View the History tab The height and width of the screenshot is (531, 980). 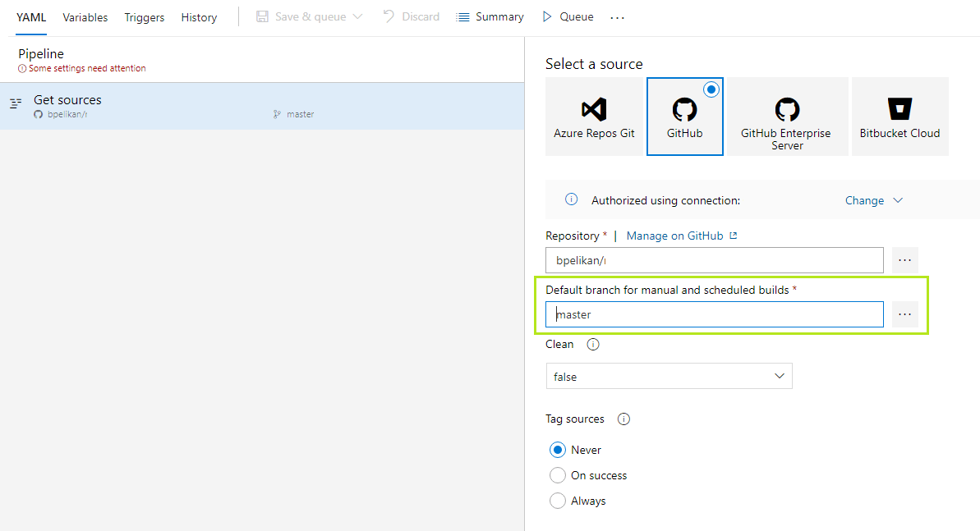pos(199,17)
